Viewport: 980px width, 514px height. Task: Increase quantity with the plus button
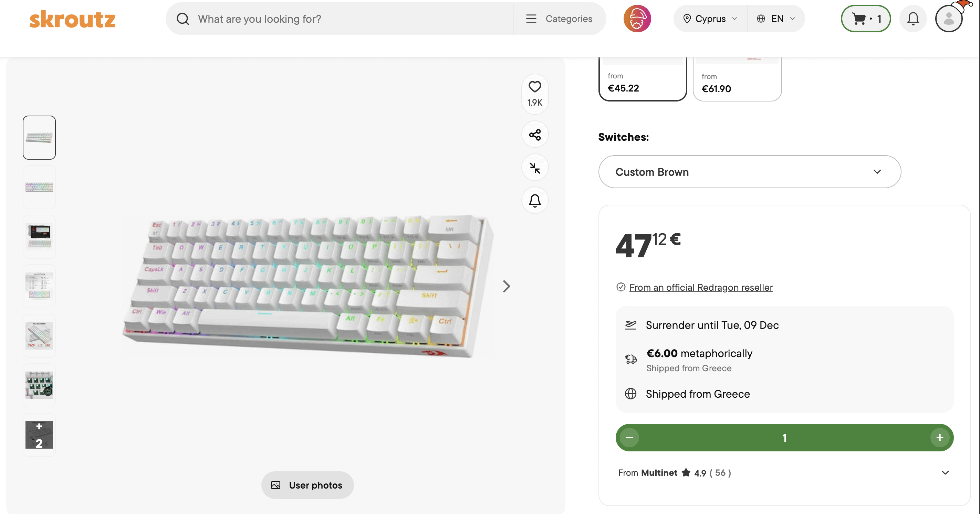tap(939, 438)
